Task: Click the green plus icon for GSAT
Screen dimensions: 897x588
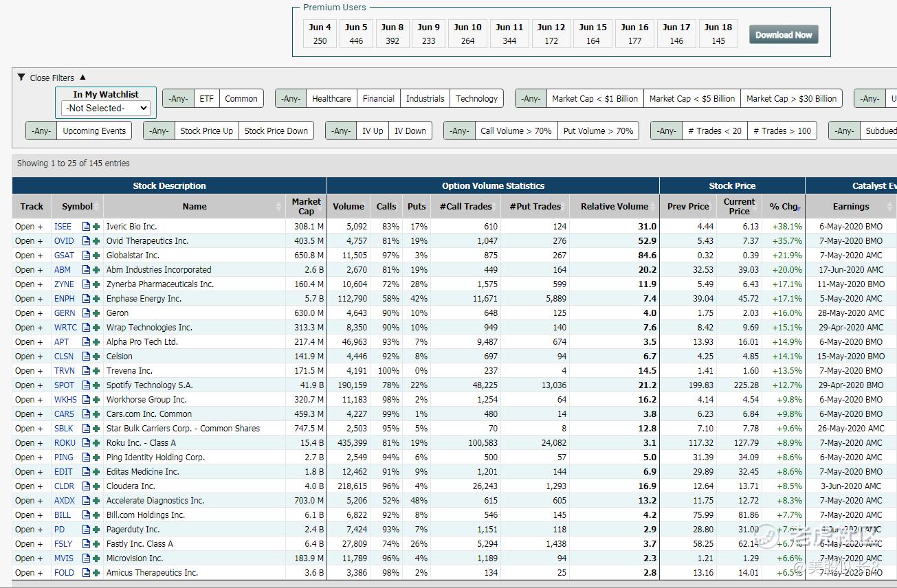Action: 96,256
